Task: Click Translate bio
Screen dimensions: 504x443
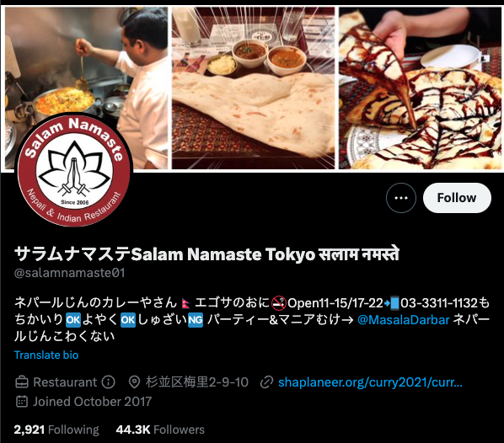Action: [46, 355]
